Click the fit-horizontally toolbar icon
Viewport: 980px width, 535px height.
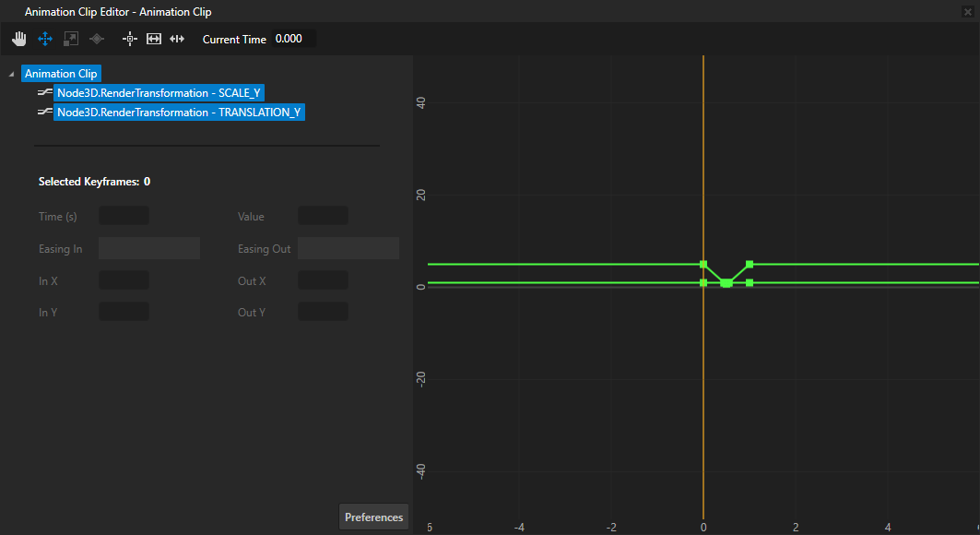(153, 39)
